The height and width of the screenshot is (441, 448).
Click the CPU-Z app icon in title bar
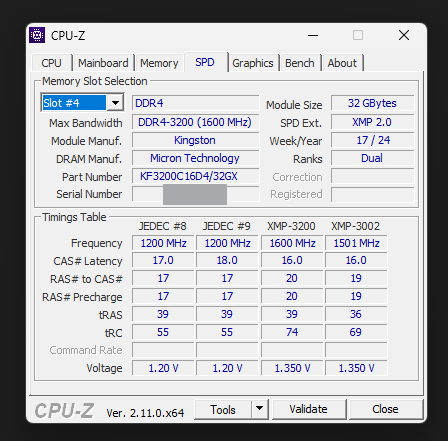[x=37, y=35]
